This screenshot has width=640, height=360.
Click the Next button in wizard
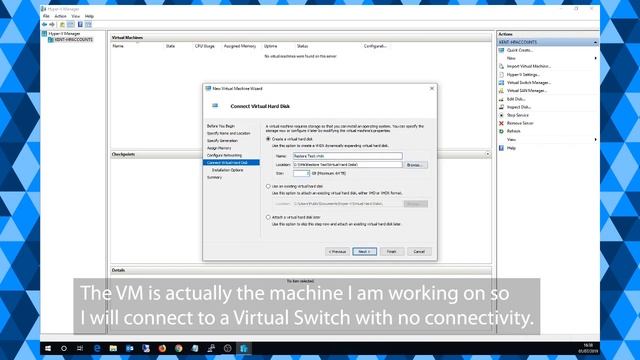pyautogui.click(x=364, y=251)
